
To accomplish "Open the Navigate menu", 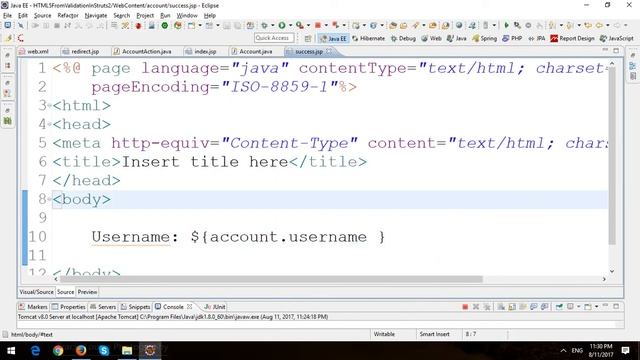I will point(96,15).
